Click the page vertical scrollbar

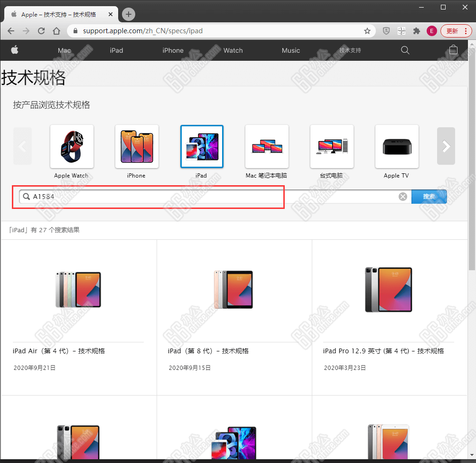tap(472, 160)
